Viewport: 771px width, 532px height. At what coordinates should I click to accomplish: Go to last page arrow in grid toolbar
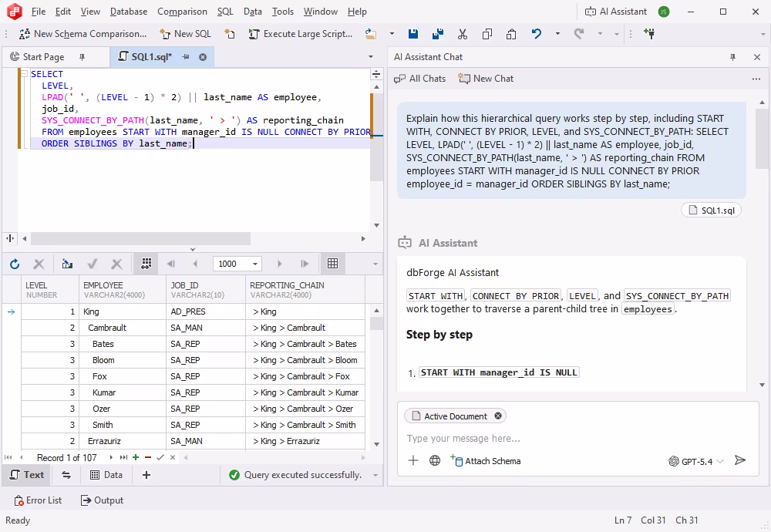pyautogui.click(x=305, y=264)
